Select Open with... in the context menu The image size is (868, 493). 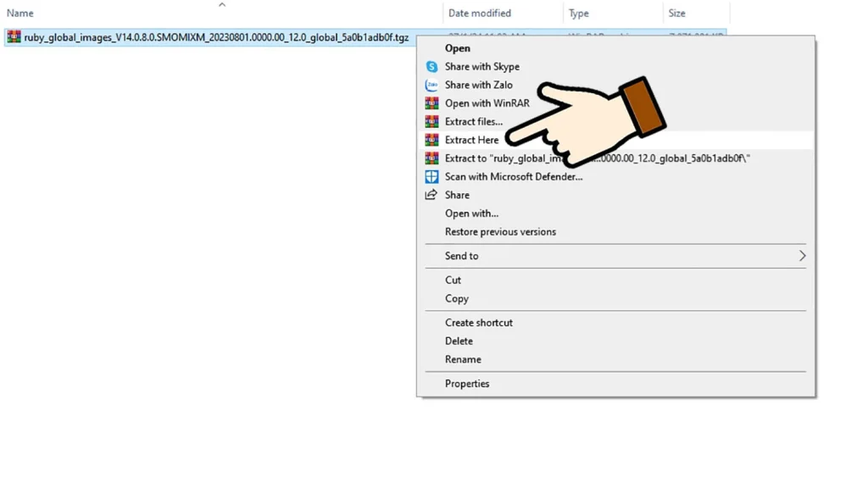point(471,213)
